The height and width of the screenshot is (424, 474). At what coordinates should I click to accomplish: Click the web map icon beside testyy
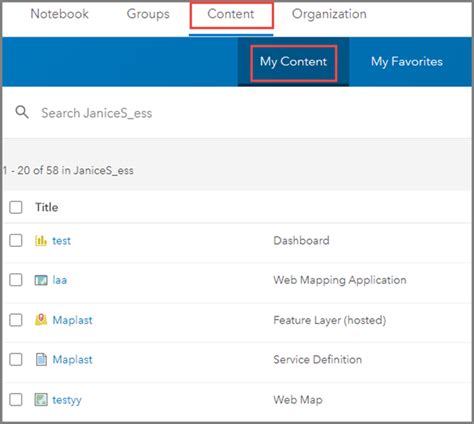(x=41, y=399)
